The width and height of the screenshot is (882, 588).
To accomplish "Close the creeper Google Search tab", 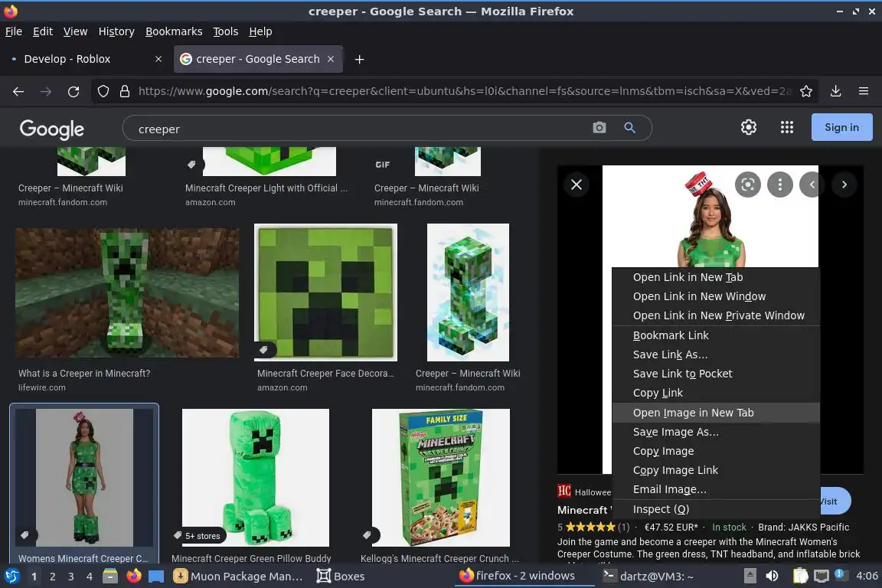I will pyautogui.click(x=331, y=59).
